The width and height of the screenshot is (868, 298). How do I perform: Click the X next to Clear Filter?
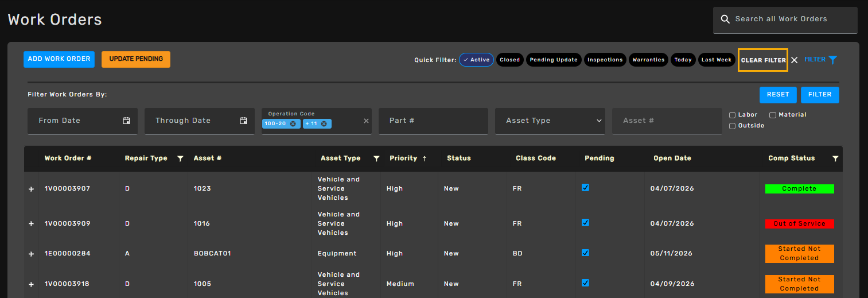pos(795,60)
